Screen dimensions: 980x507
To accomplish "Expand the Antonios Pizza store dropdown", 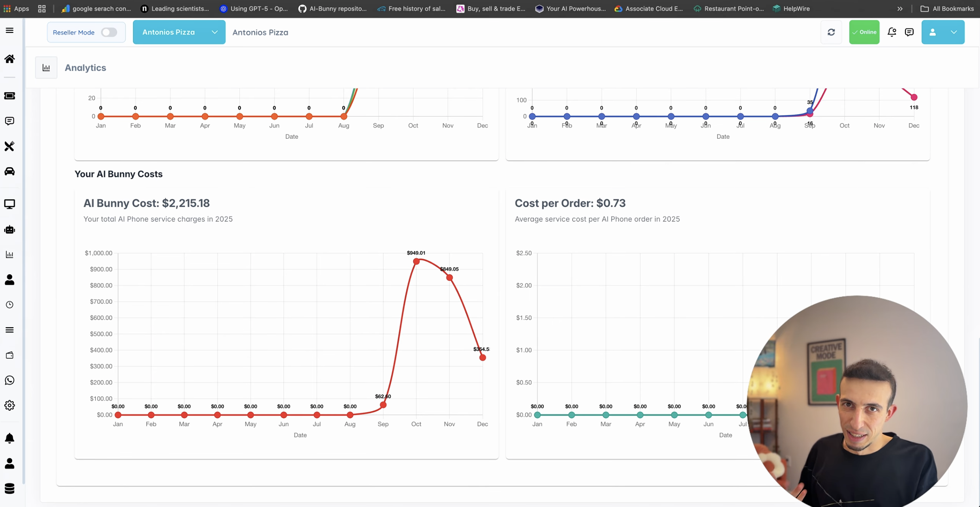I will click(x=179, y=32).
